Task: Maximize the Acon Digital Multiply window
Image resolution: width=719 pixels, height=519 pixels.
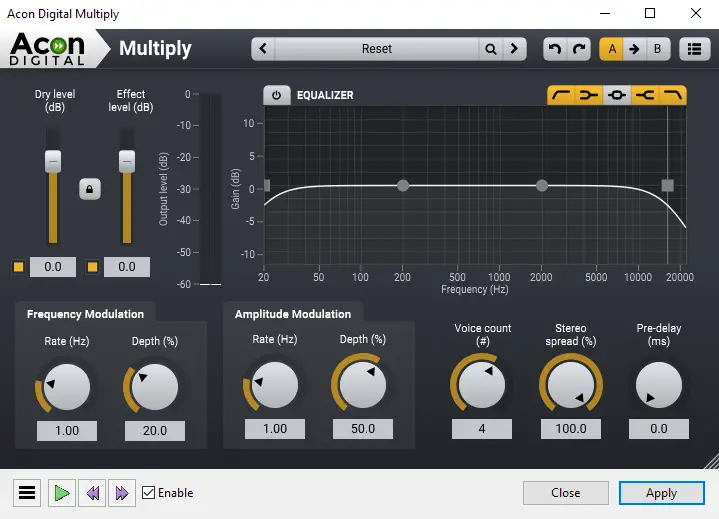Action: (x=650, y=13)
